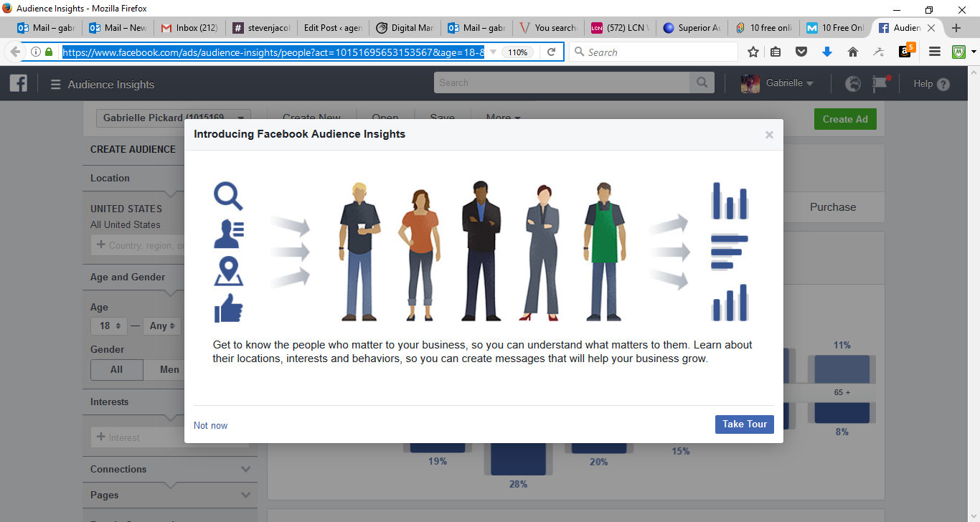Image resolution: width=980 pixels, height=522 pixels.
Task: Click the Create Ad button
Action: point(845,119)
